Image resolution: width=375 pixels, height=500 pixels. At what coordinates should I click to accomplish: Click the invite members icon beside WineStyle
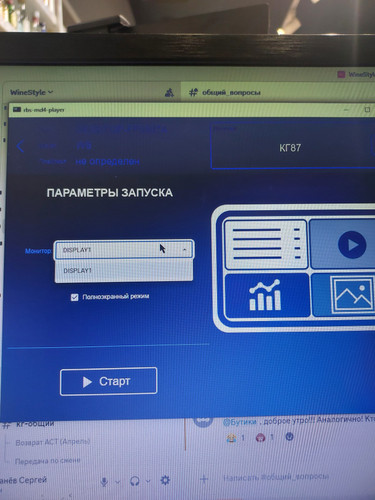pyautogui.click(x=169, y=92)
